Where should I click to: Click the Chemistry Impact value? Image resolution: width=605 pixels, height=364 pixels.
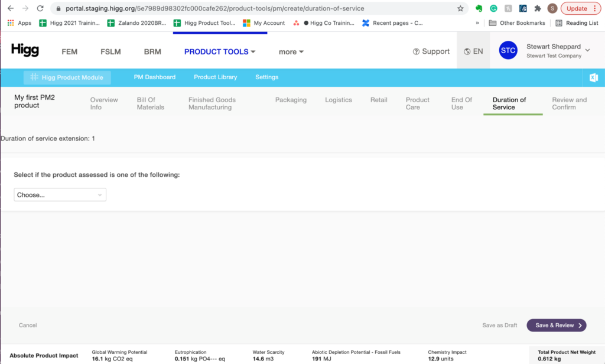click(441, 359)
